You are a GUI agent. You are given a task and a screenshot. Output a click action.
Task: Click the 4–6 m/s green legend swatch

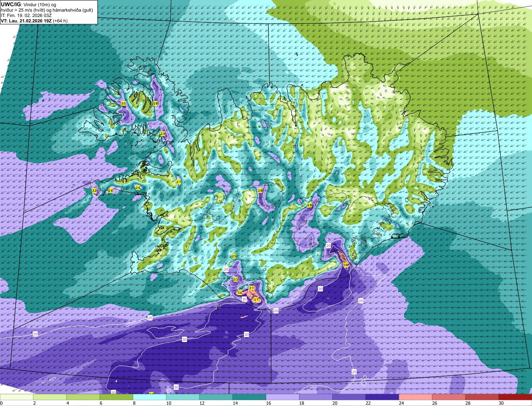83,397
